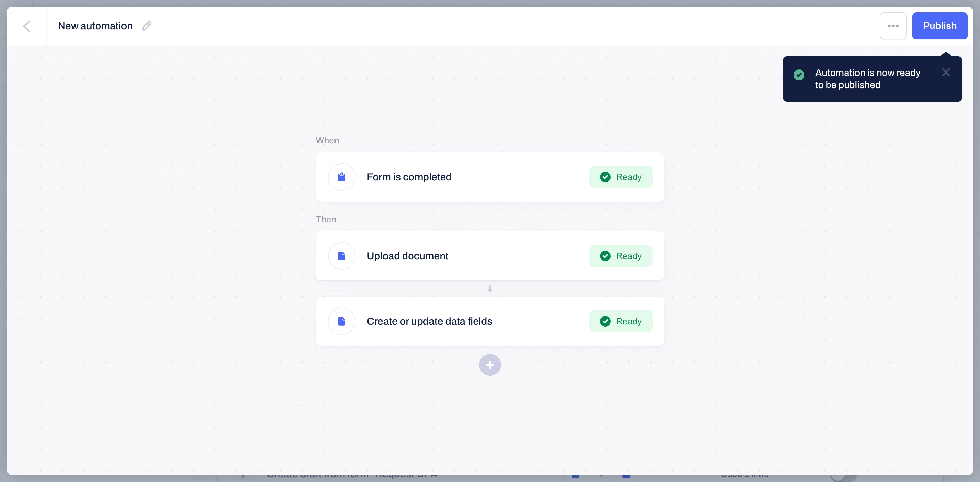980x482 pixels.
Task: Select the Upload document action item
Action: [489, 256]
